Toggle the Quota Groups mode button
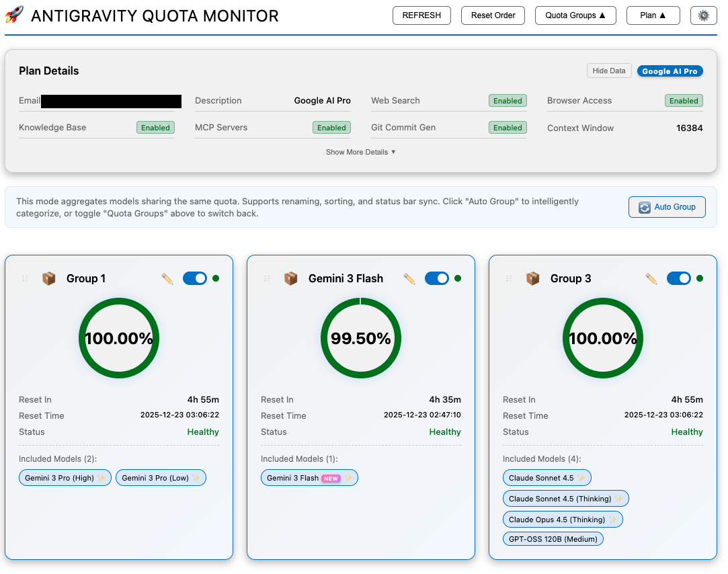Viewport: 728px width, 574px height. coord(575,15)
